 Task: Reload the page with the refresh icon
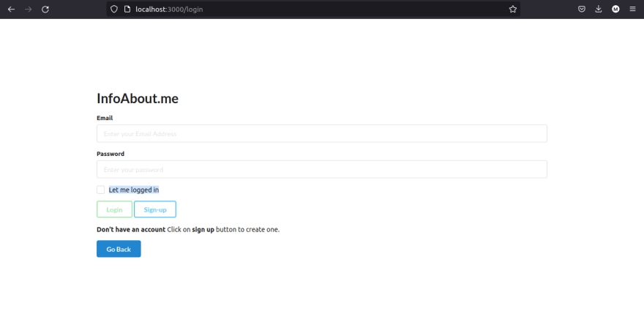click(x=45, y=9)
